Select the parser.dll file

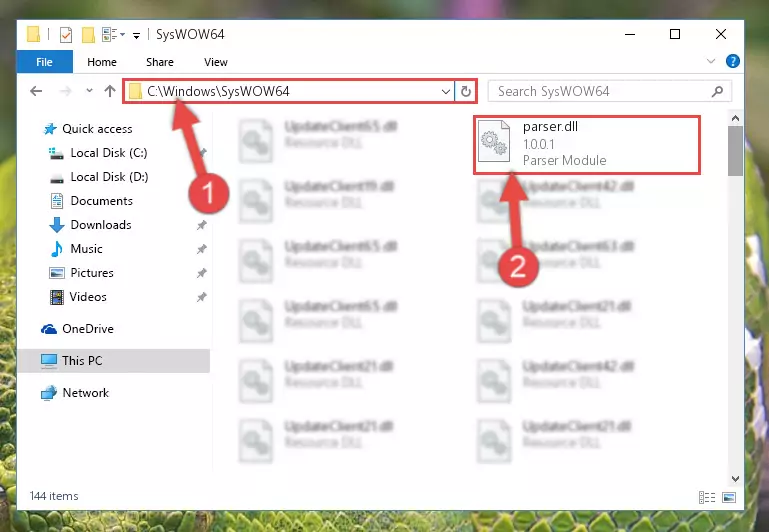point(587,145)
